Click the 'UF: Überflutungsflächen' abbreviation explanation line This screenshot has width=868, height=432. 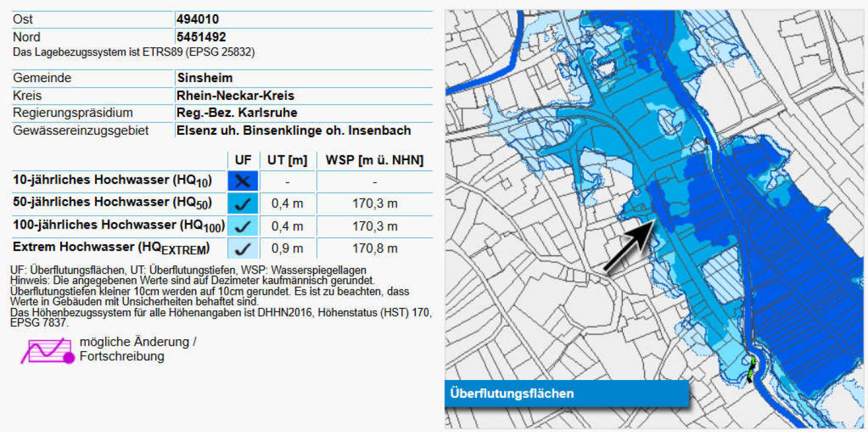coord(188,270)
